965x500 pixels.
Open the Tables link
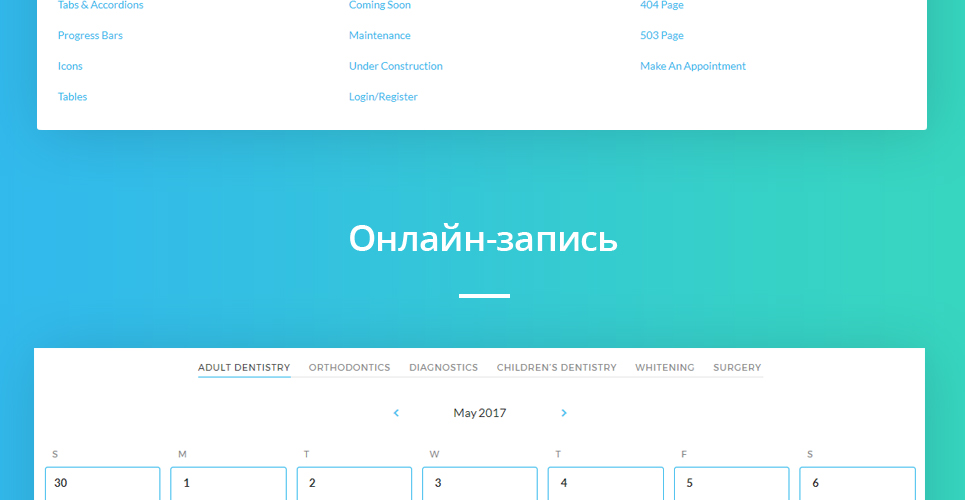[x=73, y=97]
